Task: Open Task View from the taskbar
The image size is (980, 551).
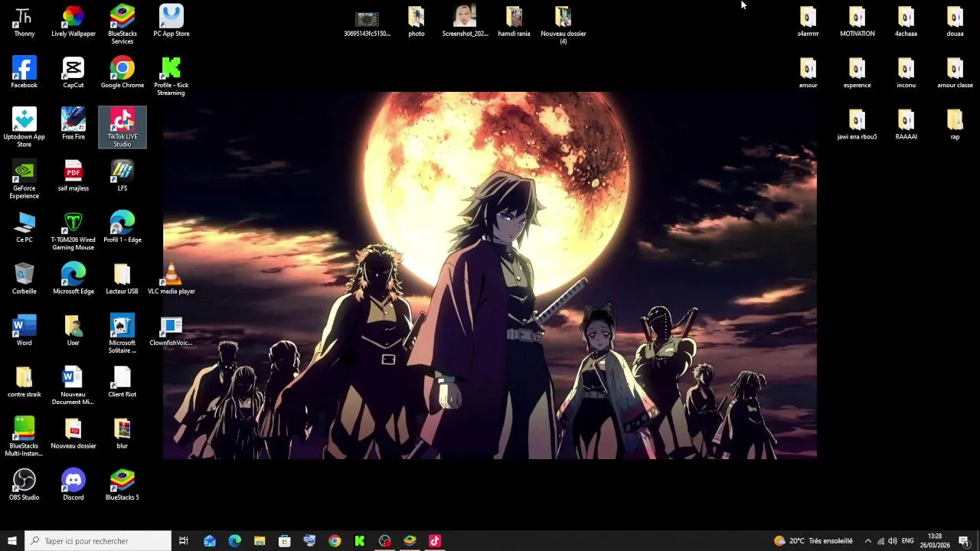Action: (x=184, y=541)
